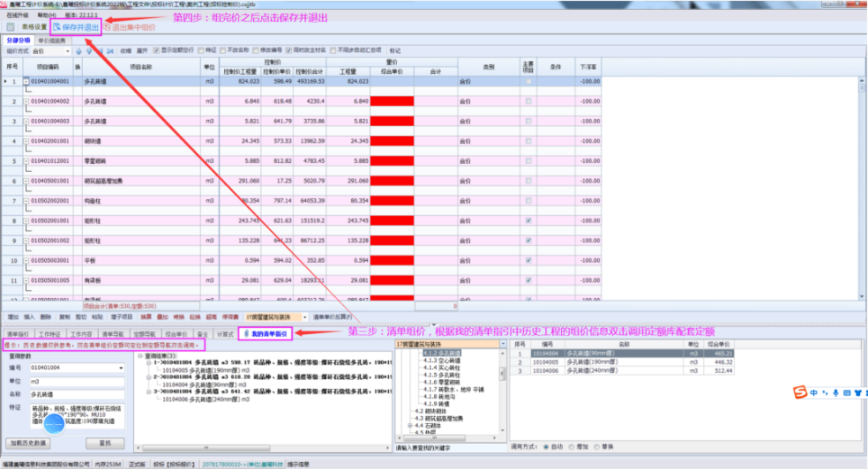This screenshot has height=470, width=868.
Task: Click the 表格设置 table settings icon
Action: tap(11, 28)
